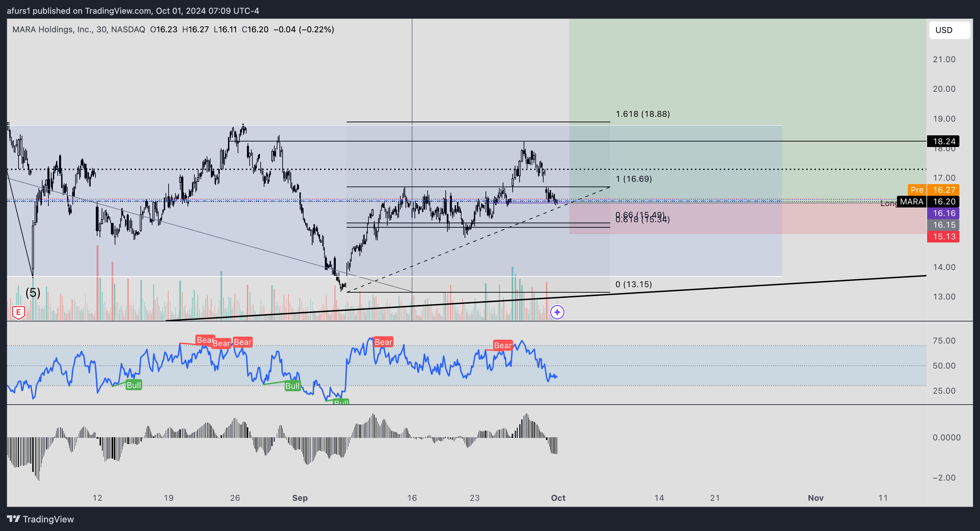The image size is (980, 531).
Task: Click the −2.00 histogram axis label
Action: click(x=944, y=478)
